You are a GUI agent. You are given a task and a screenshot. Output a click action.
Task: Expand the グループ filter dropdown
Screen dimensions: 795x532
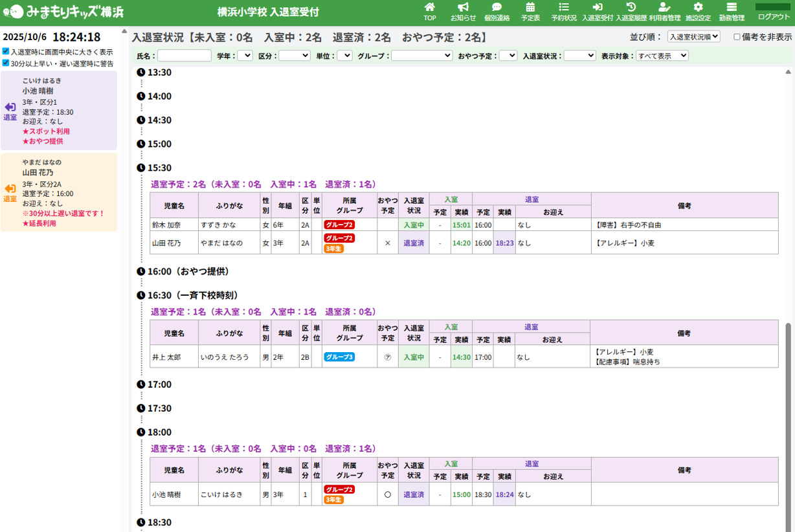421,56
